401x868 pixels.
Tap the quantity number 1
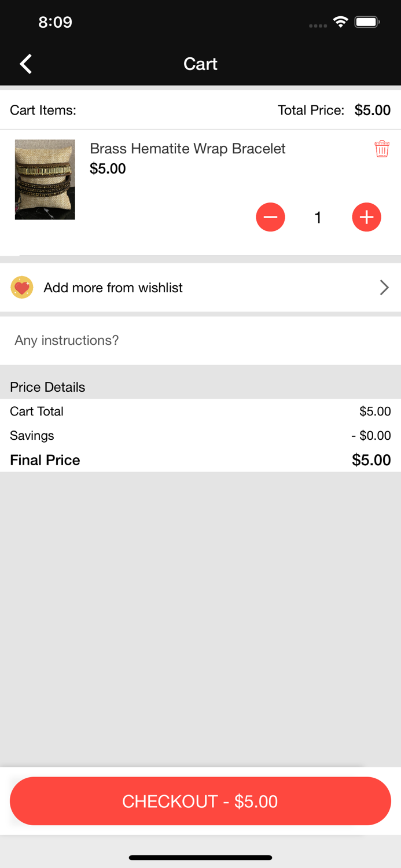(318, 218)
